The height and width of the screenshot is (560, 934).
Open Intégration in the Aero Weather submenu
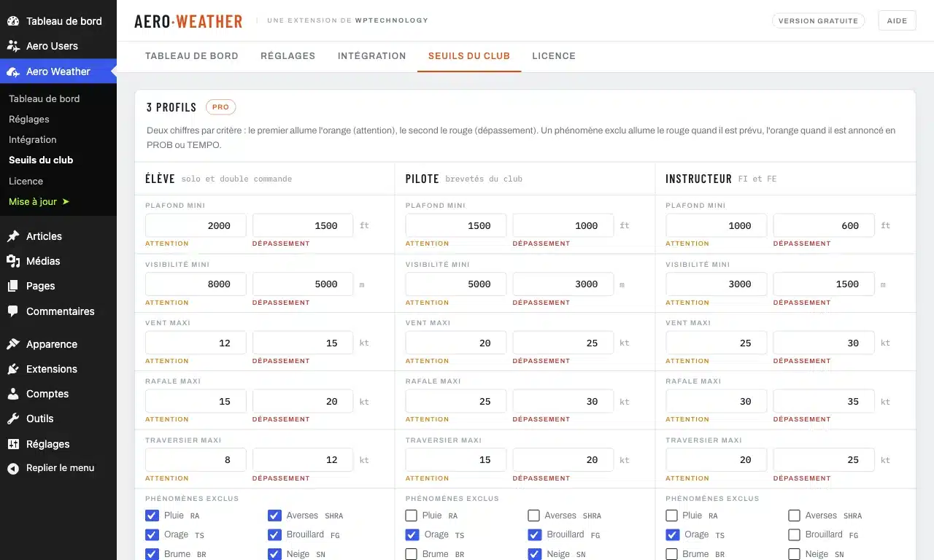pyautogui.click(x=33, y=139)
